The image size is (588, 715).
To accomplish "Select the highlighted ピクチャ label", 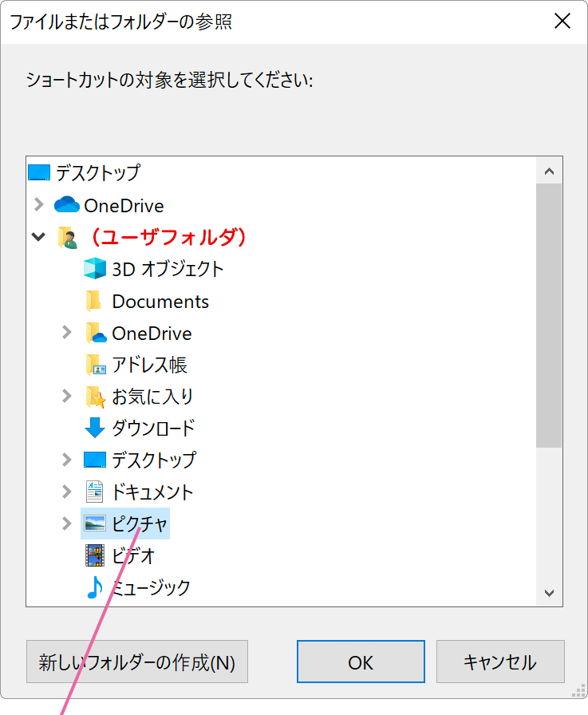I will point(140,523).
